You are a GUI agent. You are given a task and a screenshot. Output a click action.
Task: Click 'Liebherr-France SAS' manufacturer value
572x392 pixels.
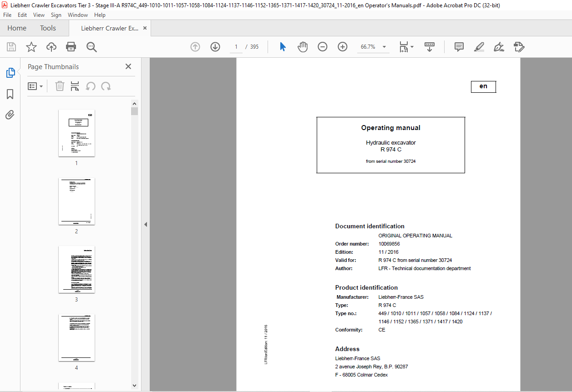[x=401, y=297]
